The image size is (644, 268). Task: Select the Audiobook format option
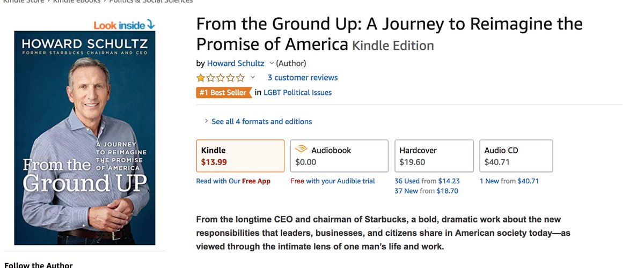tap(339, 156)
